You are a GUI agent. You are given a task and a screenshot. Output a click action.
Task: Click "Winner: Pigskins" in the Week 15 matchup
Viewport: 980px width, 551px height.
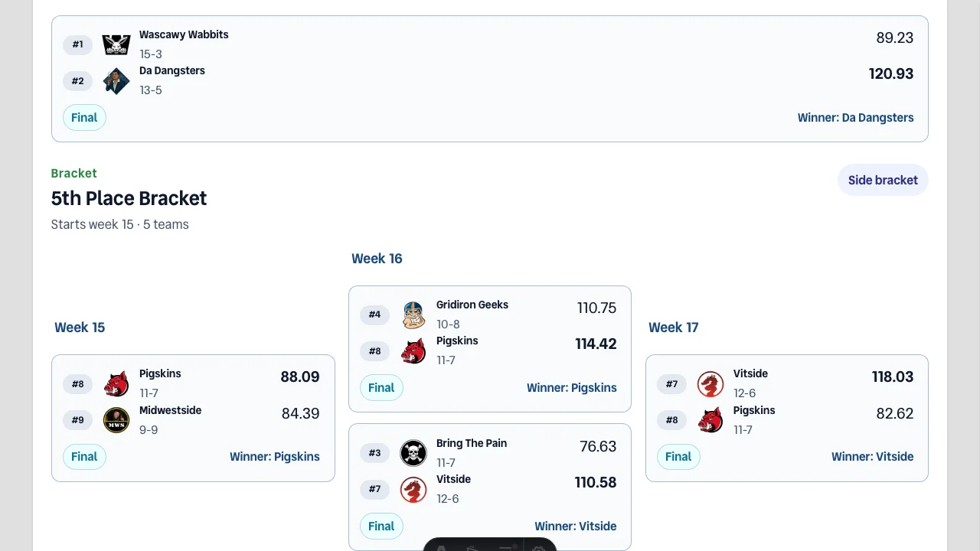pos(275,457)
